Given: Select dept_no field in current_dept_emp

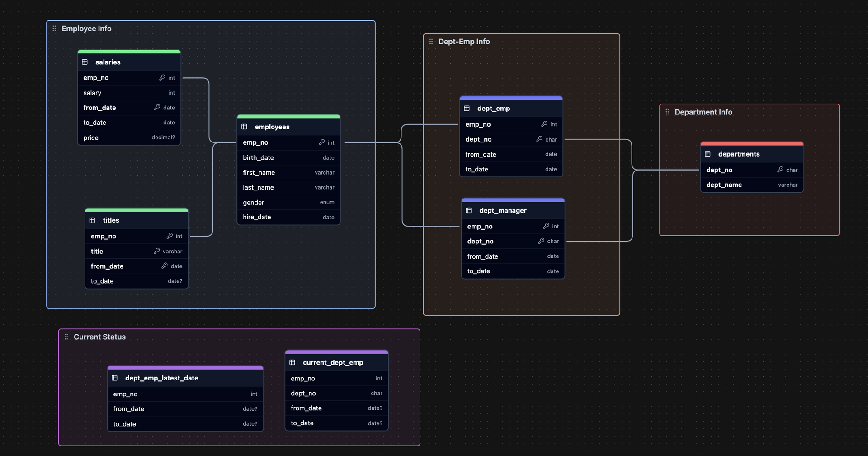Looking at the screenshot, I should tap(337, 393).
